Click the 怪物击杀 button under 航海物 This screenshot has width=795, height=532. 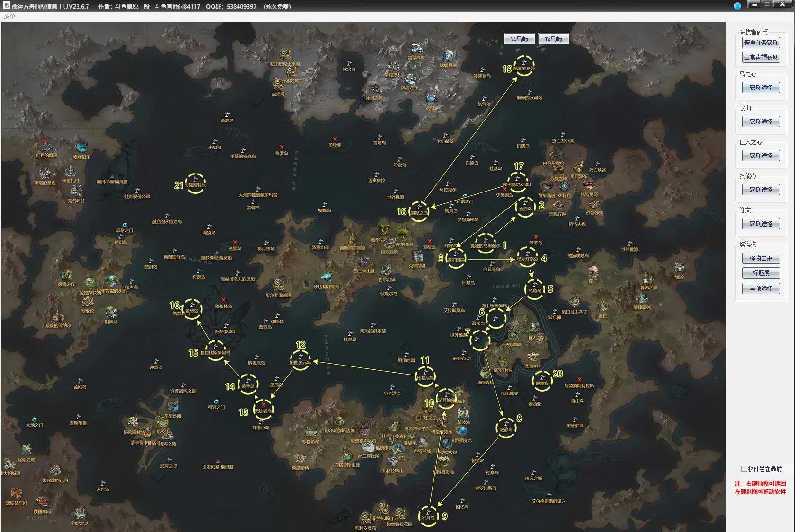click(761, 258)
